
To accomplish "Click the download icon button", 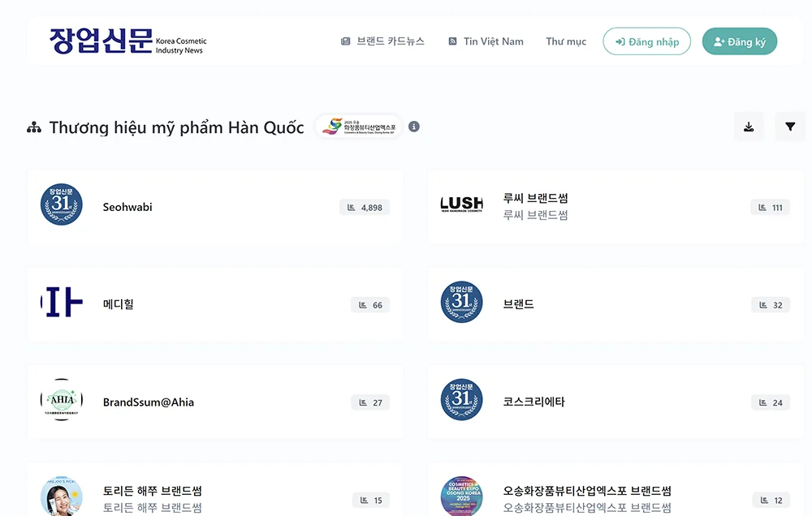I will click(x=749, y=127).
